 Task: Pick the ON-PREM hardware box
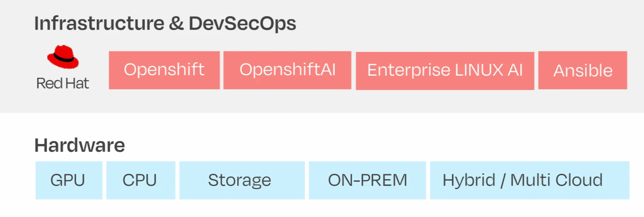pos(367,180)
